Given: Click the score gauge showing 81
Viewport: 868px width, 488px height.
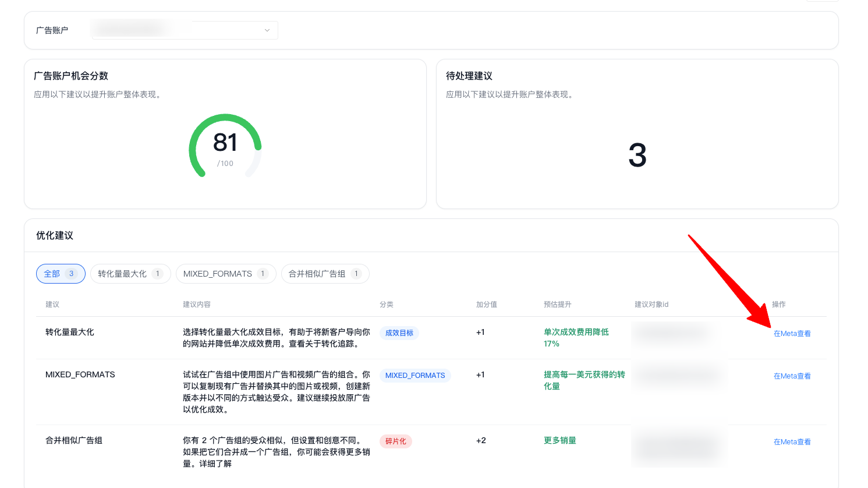Looking at the screenshot, I should [x=225, y=146].
